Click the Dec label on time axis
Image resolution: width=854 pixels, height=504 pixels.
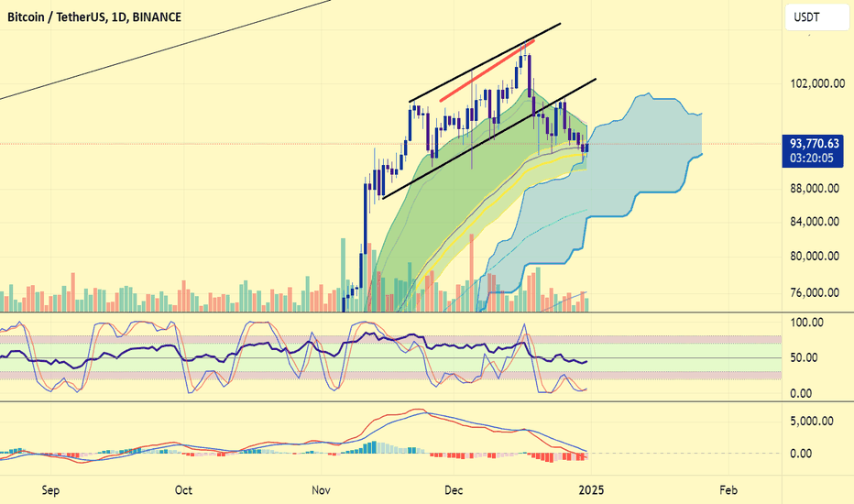[x=454, y=490]
